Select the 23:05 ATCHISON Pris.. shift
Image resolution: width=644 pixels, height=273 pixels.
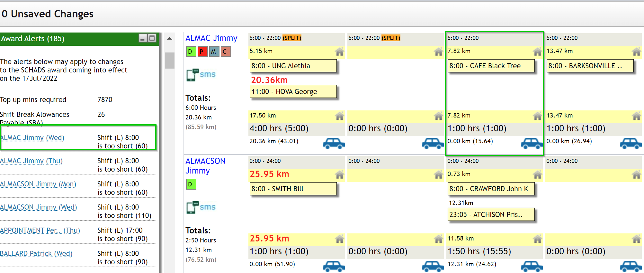pyautogui.click(x=491, y=215)
